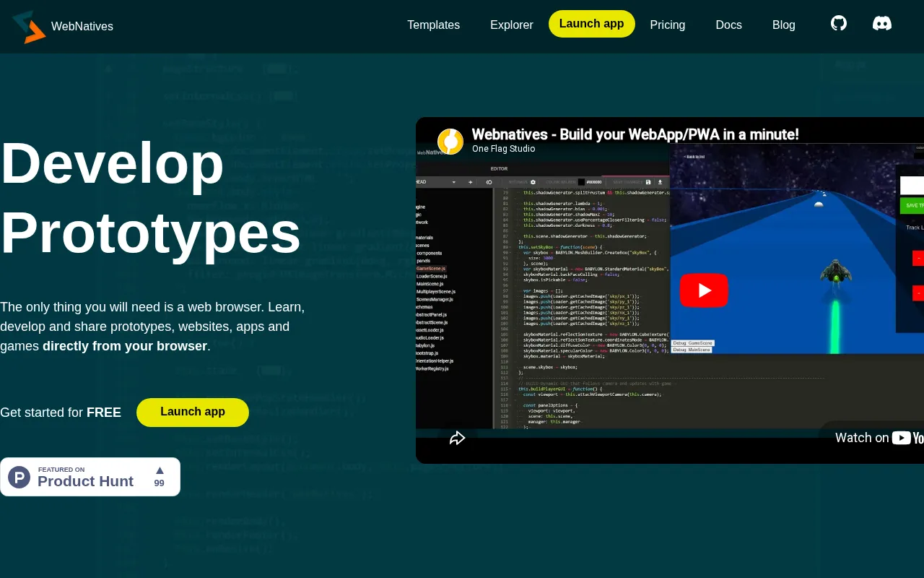Image resolution: width=924 pixels, height=578 pixels.
Task: Open the Docs page
Action: (x=728, y=25)
